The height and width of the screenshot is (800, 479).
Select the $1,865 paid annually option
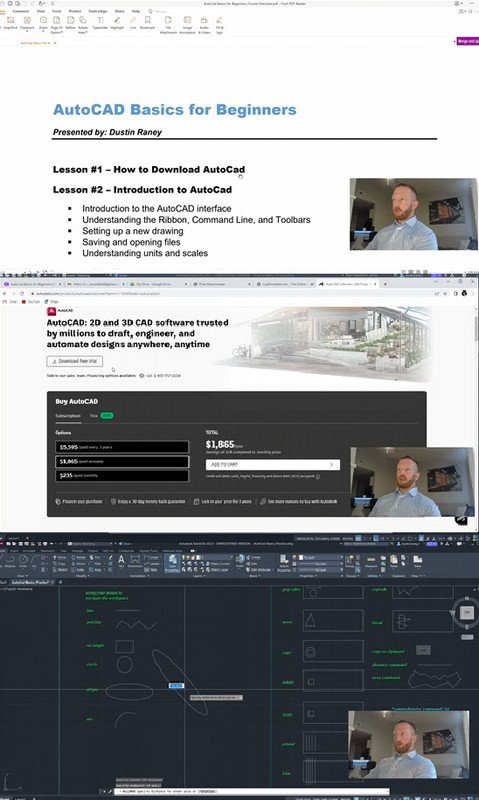pyautogui.click(x=122, y=461)
